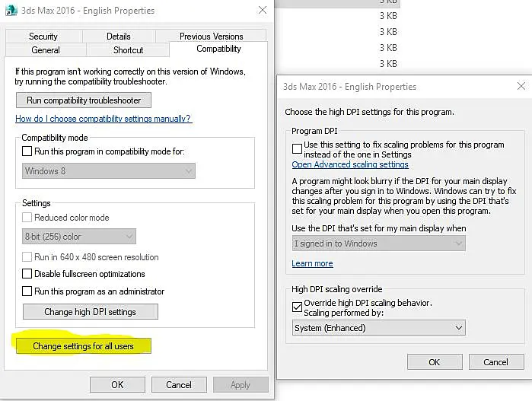Click Run compatibility troubleshooter button

tap(84, 100)
